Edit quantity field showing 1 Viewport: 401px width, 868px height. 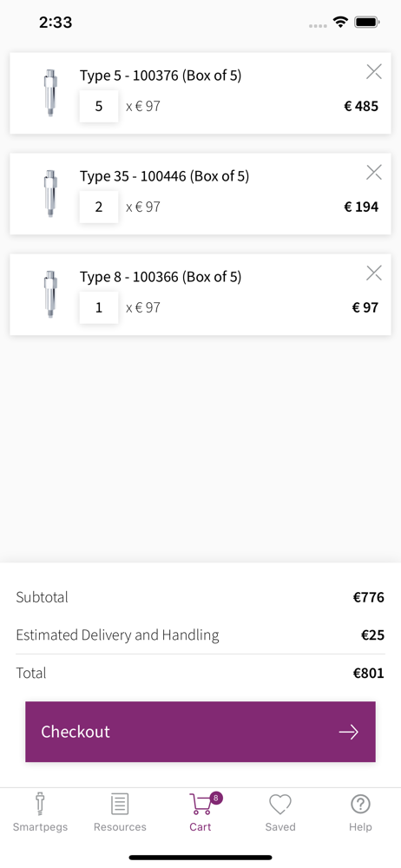pos(99,307)
